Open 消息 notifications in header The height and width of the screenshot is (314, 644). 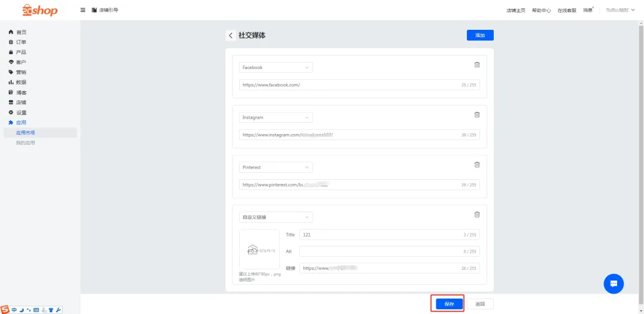tap(588, 10)
